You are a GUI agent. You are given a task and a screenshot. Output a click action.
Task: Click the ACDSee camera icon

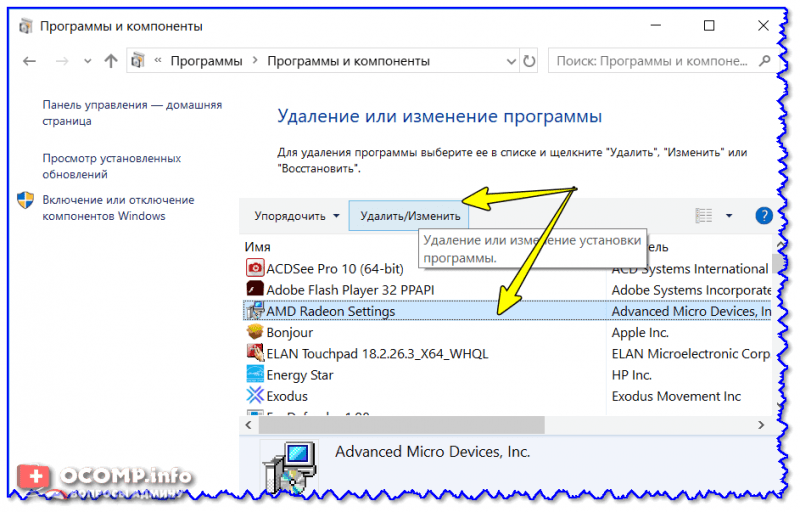coord(255,267)
